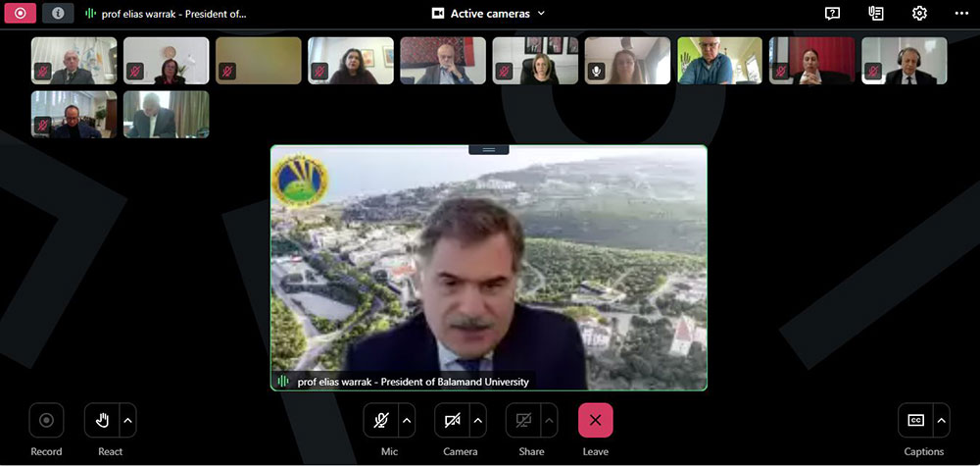This screenshot has height=466, width=980.
Task: Expand the React options arrow
Action: click(x=128, y=421)
